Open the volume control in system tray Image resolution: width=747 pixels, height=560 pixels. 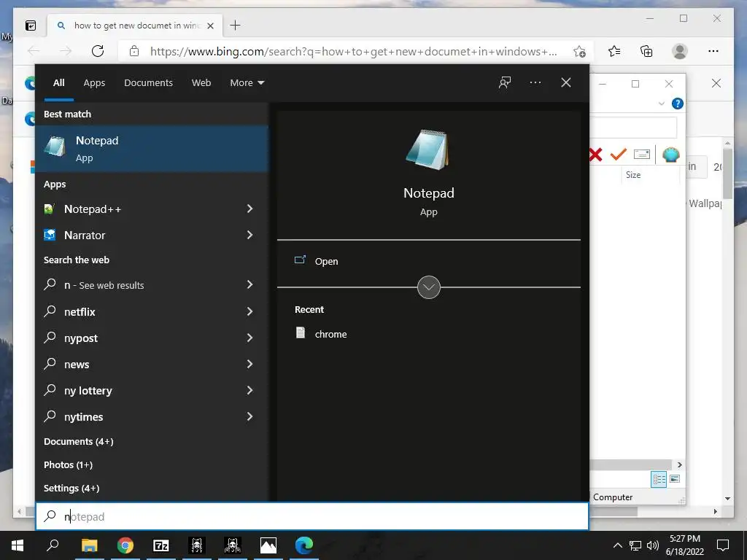(653, 545)
